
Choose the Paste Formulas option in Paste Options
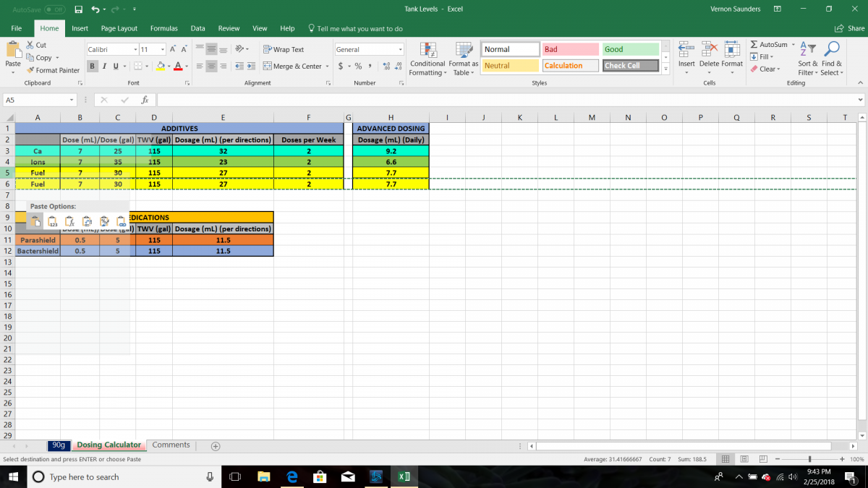(x=69, y=222)
